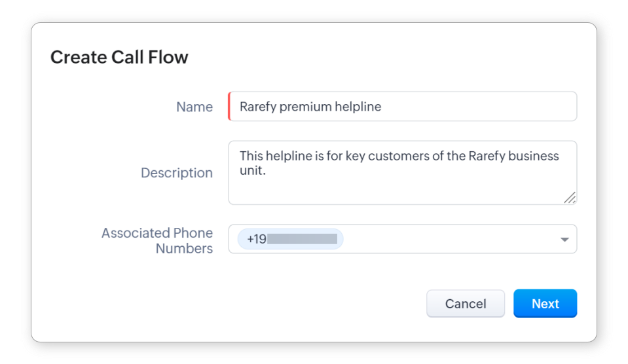Screen dimensions: 628x364
Task: Click the Next button
Action: click(545, 304)
